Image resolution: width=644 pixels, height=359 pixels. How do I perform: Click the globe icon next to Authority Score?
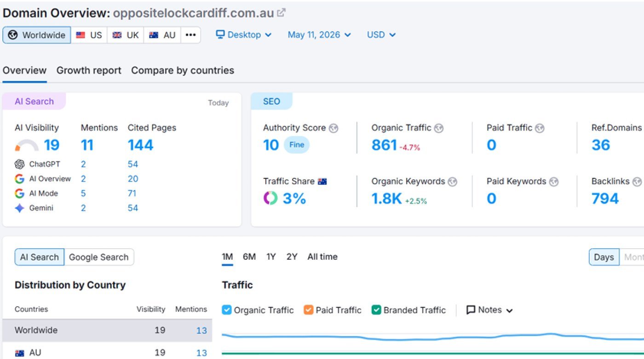(333, 128)
